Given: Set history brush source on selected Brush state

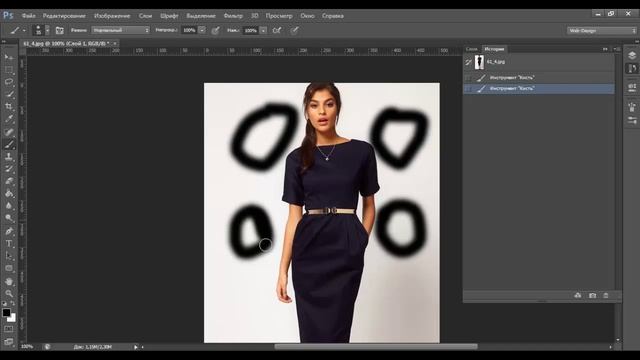Looking at the screenshot, I should click(468, 89).
